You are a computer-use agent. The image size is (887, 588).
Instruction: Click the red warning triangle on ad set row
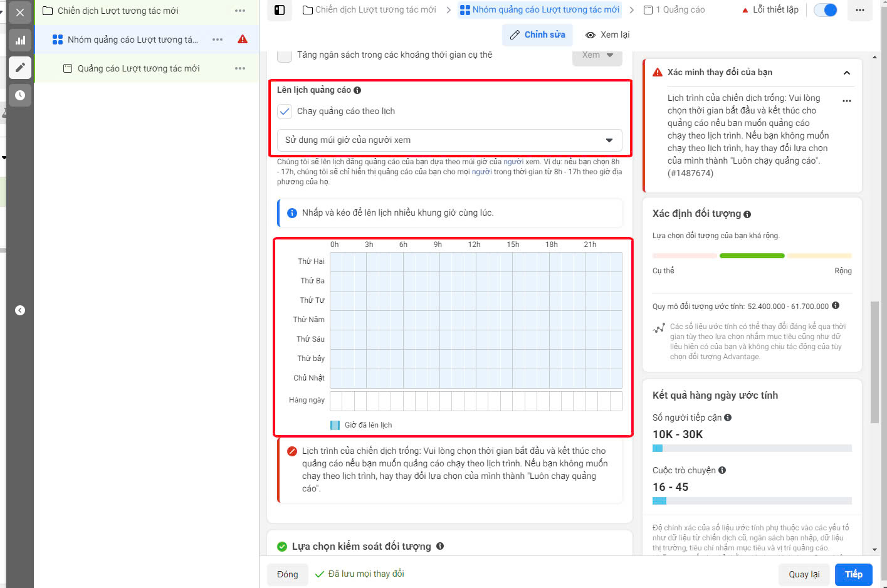click(x=243, y=39)
